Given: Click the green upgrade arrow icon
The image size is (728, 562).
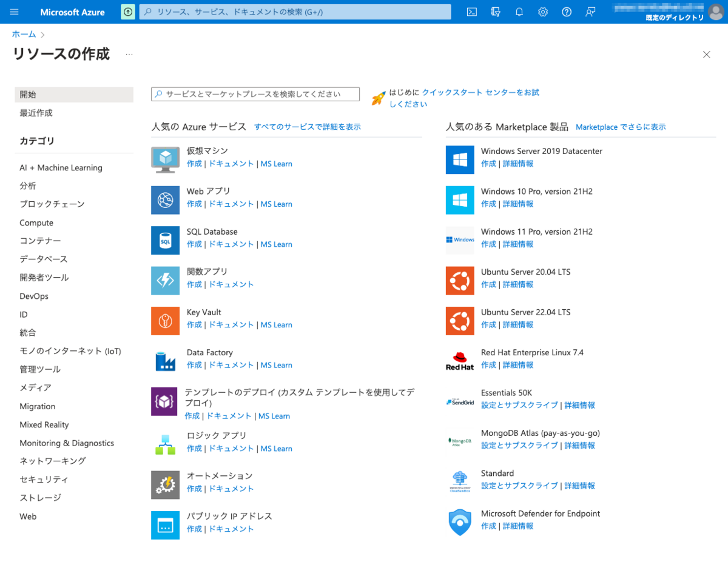Looking at the screenshot, I should click(x=128, y=12).
